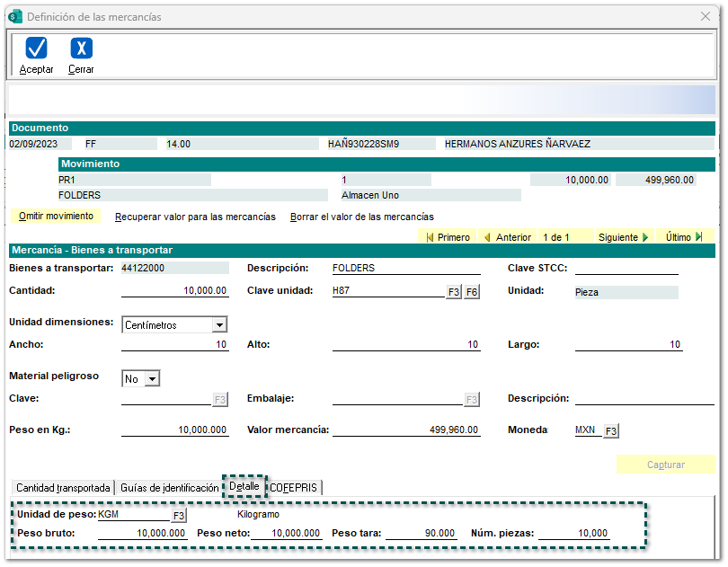Expand the Unidad dimensiones dropdown
Viewport: 728px width, 567px height.
219,325
